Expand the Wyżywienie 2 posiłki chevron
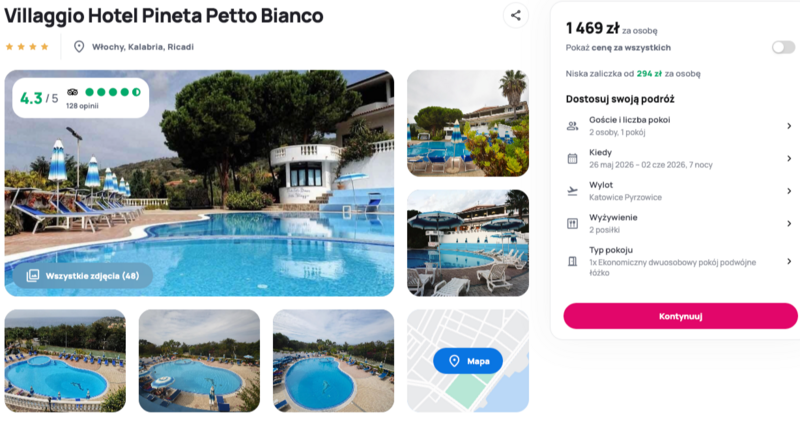Image resolution: width=800 pixels, height=423 pixels. (x=788, y=223)
